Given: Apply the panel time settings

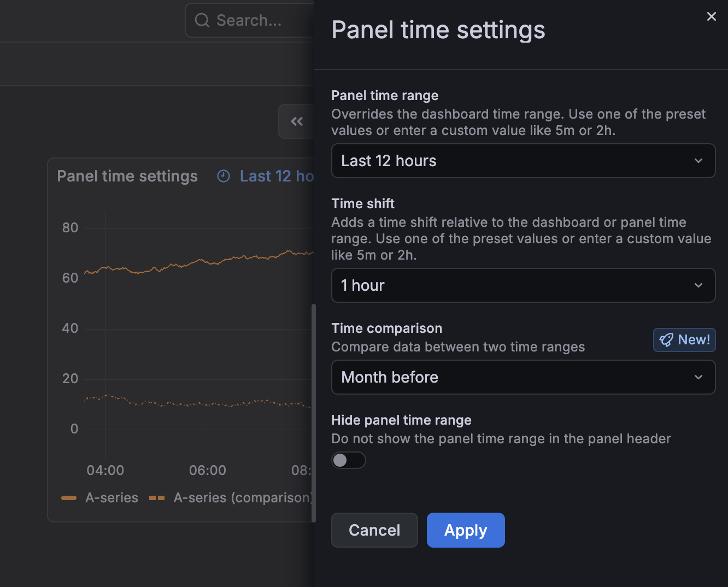Looking at the screenshot, I should pyautogui.click(x=465, y=530).
